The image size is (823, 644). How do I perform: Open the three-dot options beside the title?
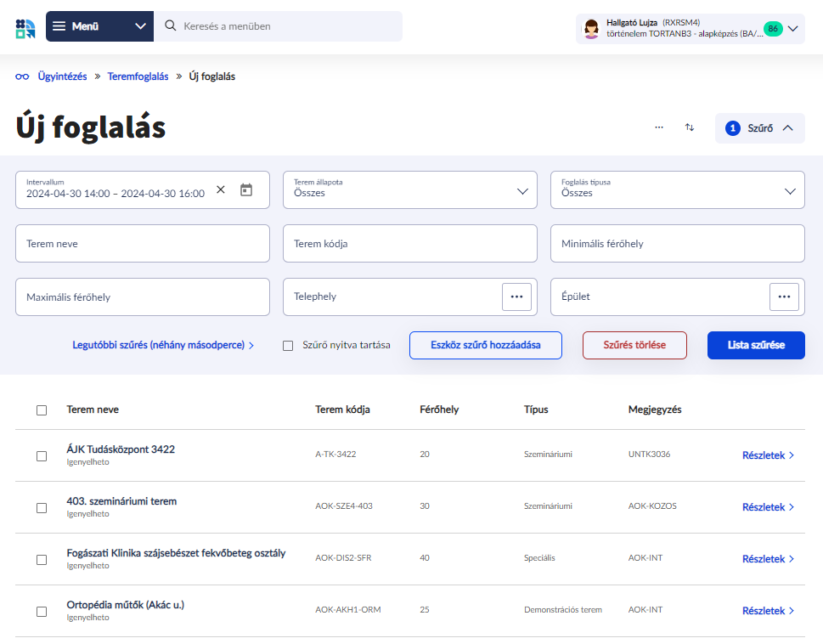click(659, 127)
